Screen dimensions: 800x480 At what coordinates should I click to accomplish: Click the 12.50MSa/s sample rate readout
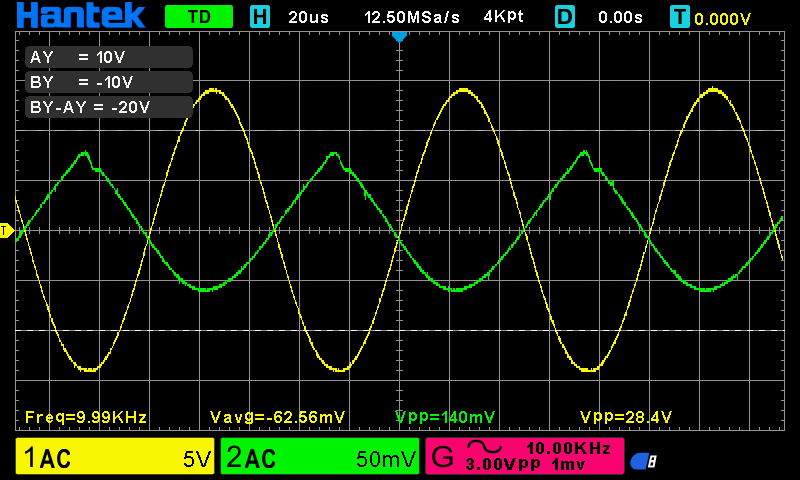click(412, 17)
